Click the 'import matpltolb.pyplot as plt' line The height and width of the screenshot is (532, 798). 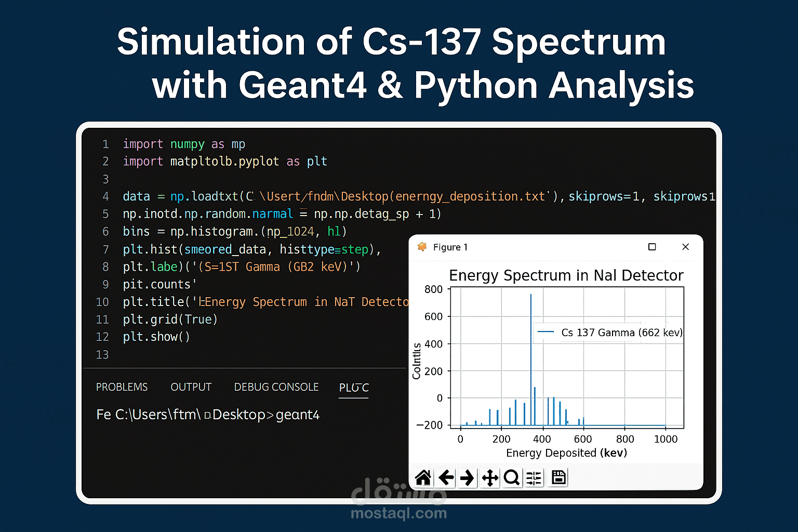point(225,162)
